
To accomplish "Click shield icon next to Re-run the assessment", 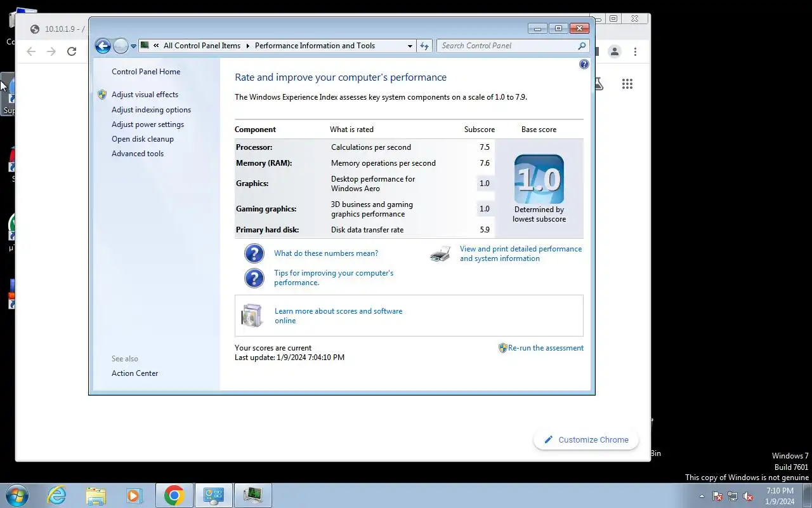I will click(x=502, y=348).
